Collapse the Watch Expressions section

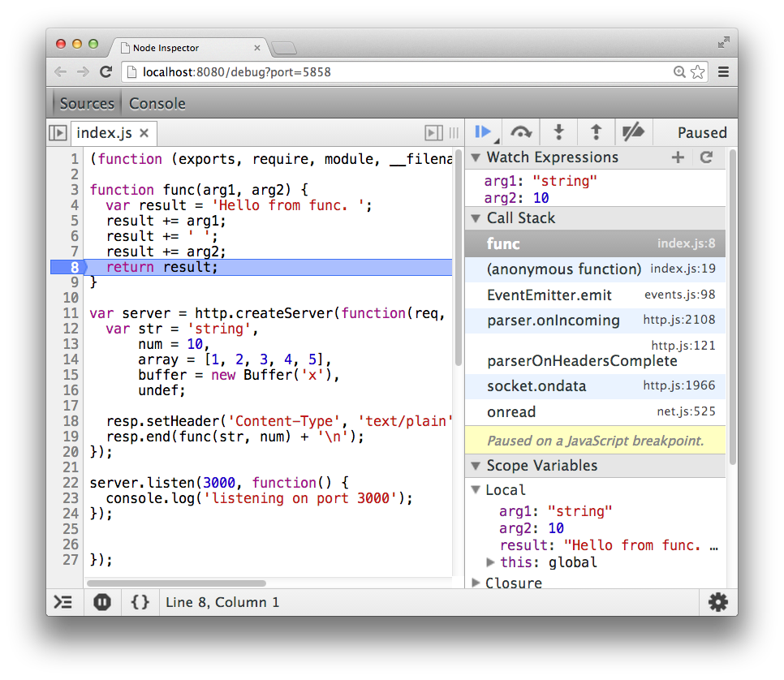(476, 158)
